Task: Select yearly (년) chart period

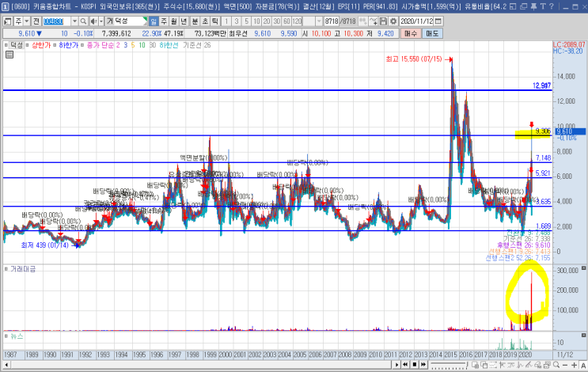Action: point(184,21)
